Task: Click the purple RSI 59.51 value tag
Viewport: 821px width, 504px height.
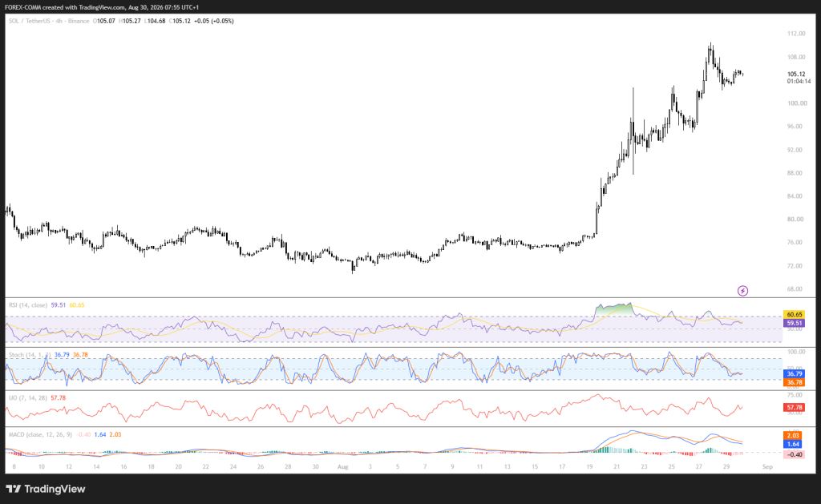Action: coord(794,324)
